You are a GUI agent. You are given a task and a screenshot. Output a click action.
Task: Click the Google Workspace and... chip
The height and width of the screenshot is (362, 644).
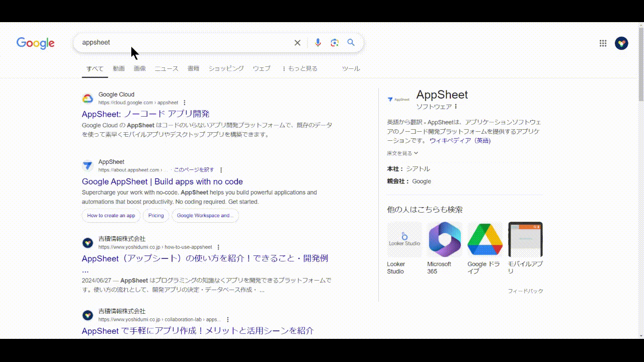[205, 216]
